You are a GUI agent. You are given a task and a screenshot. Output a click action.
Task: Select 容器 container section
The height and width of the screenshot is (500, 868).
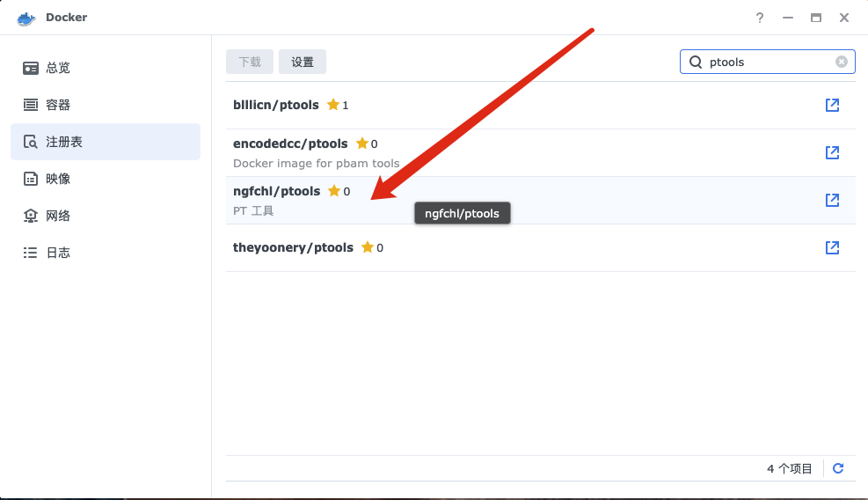(106, 105)
